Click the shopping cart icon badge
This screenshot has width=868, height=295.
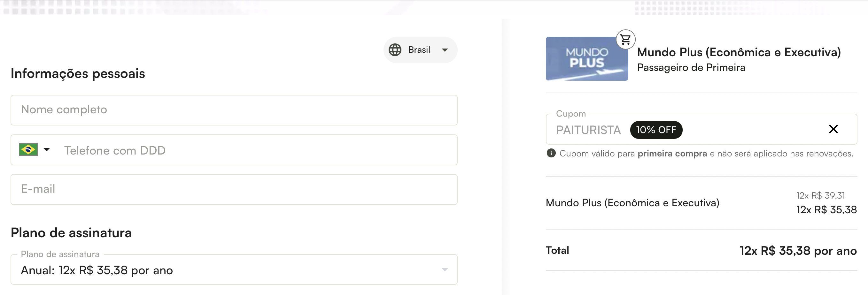tap(625, 40)
